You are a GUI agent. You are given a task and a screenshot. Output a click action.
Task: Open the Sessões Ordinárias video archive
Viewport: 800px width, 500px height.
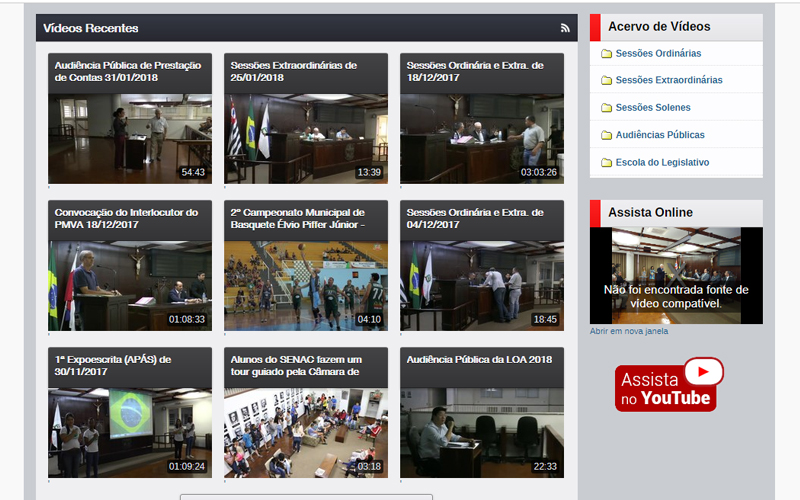tap(658, 53)
